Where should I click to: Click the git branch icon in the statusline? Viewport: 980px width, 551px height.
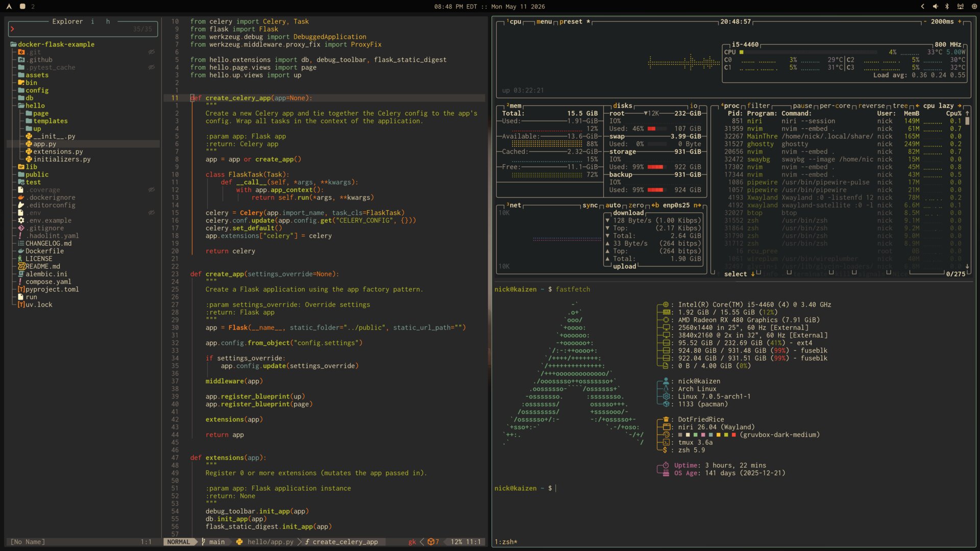(204, 542)
